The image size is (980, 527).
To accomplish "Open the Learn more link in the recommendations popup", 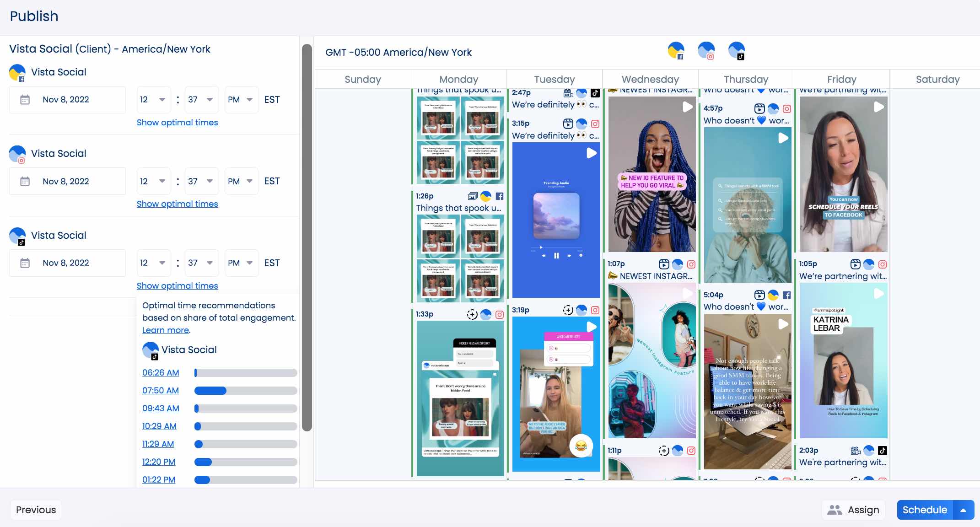I will click(x=165, y=330).
